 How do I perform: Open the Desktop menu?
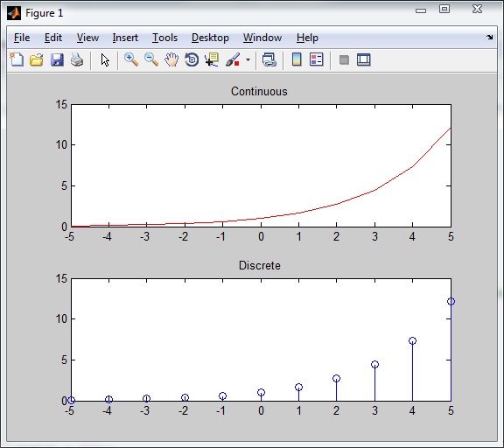(210, 38)
